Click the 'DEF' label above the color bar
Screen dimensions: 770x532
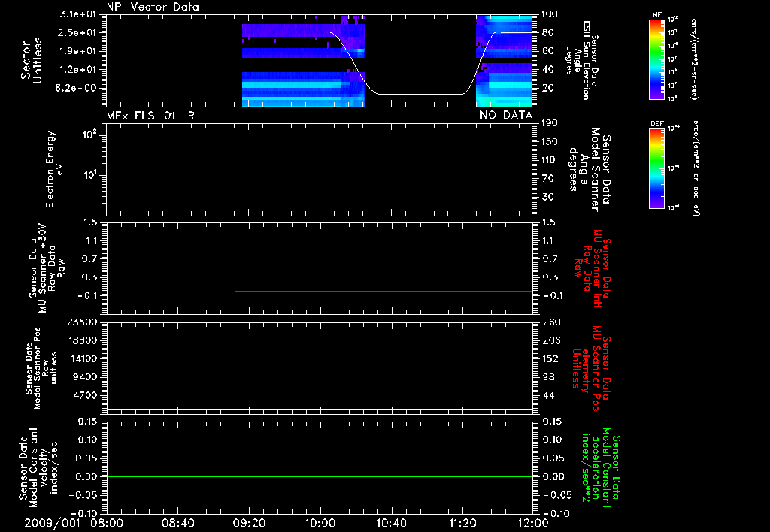coord(657,124)
